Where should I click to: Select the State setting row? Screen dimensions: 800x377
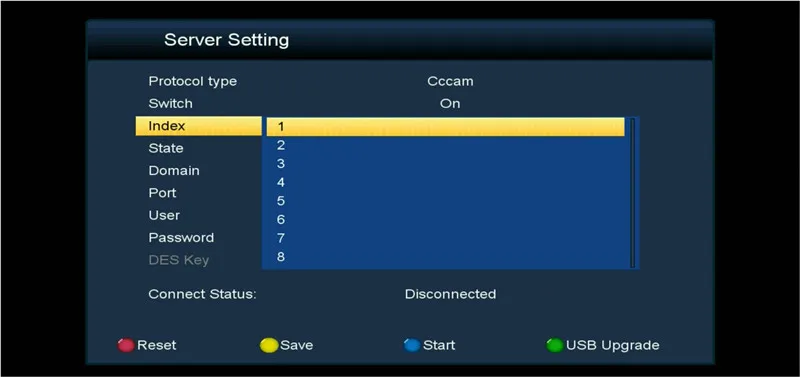point(198,148)
